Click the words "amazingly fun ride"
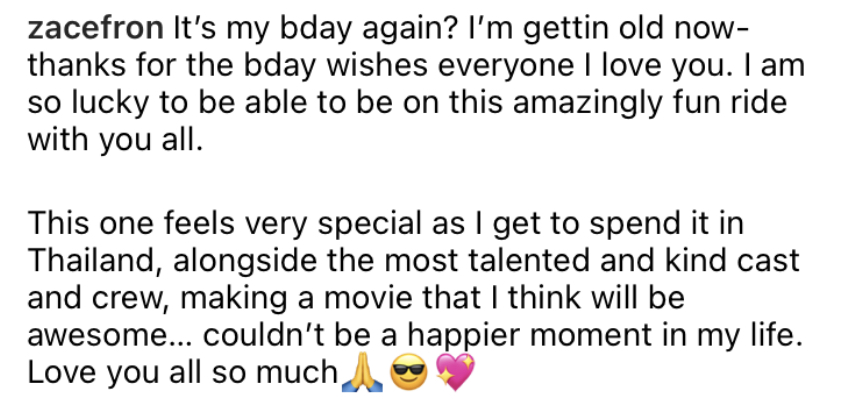Screen dimensions: 860x400 click(x=650, y=104)
